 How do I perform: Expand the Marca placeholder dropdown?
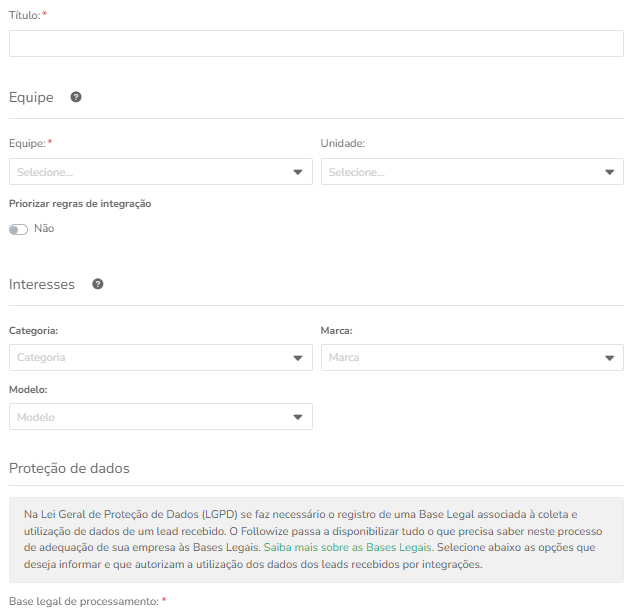[472, 357]
